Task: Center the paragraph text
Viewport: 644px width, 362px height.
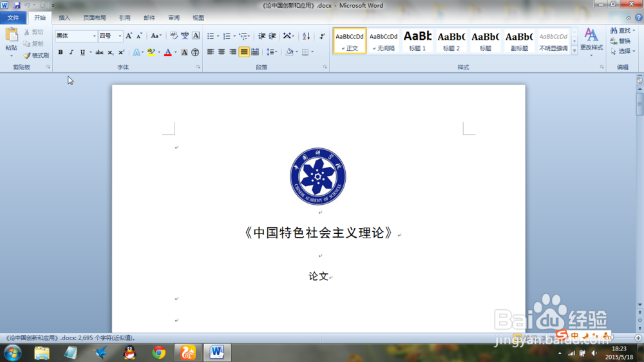Action: pos(222,52)
